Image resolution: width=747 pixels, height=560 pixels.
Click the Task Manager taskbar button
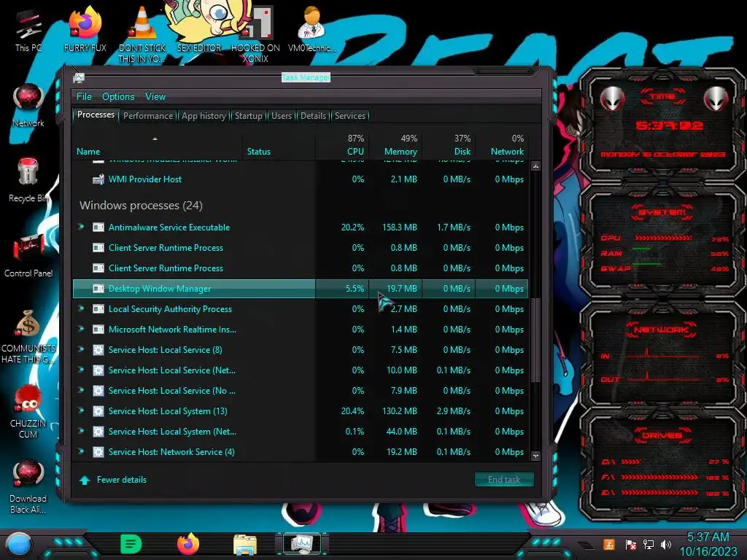click(x=301, y=544)
